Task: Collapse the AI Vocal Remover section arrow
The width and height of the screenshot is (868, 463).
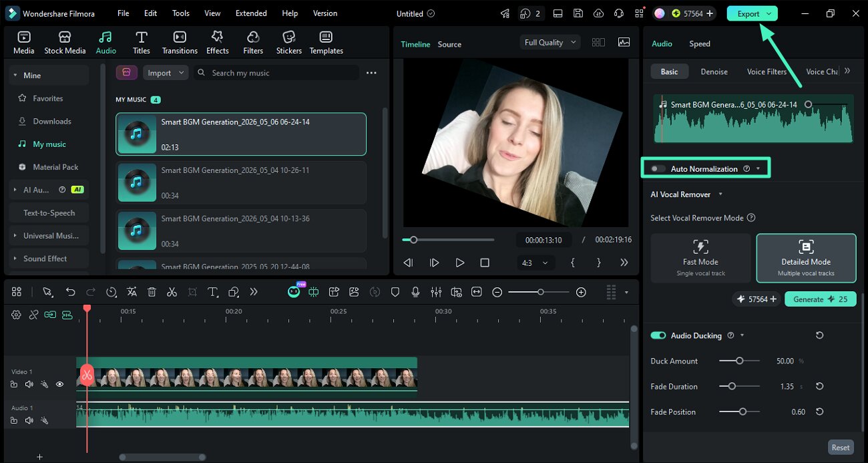Action: [720, 194]
